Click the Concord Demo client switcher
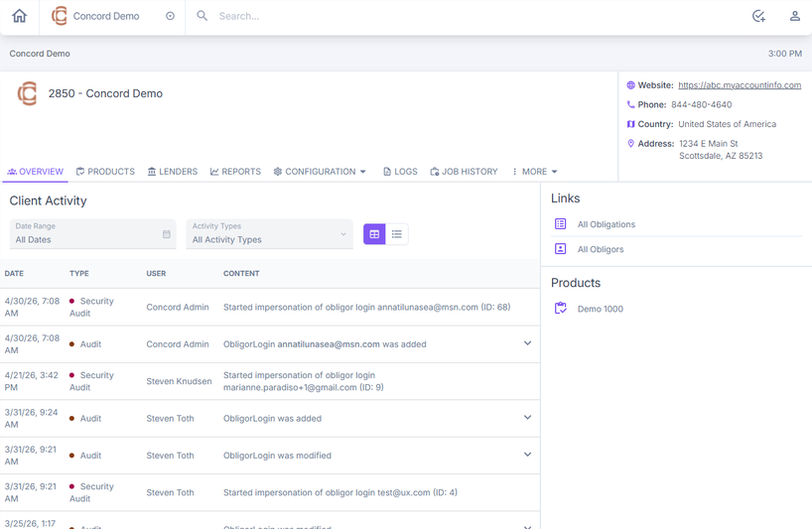The width and height of the screenshot is (812, 529). pos(112,16)
